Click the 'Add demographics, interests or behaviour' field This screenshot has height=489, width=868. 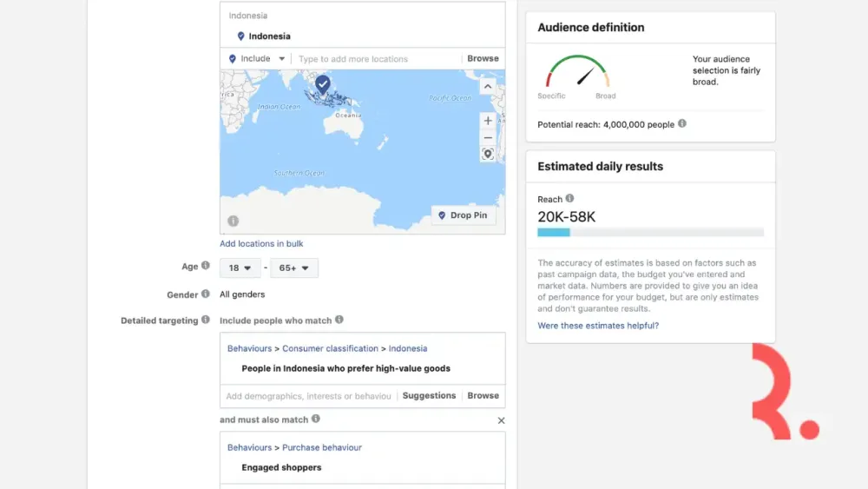(x=308, y=396)
